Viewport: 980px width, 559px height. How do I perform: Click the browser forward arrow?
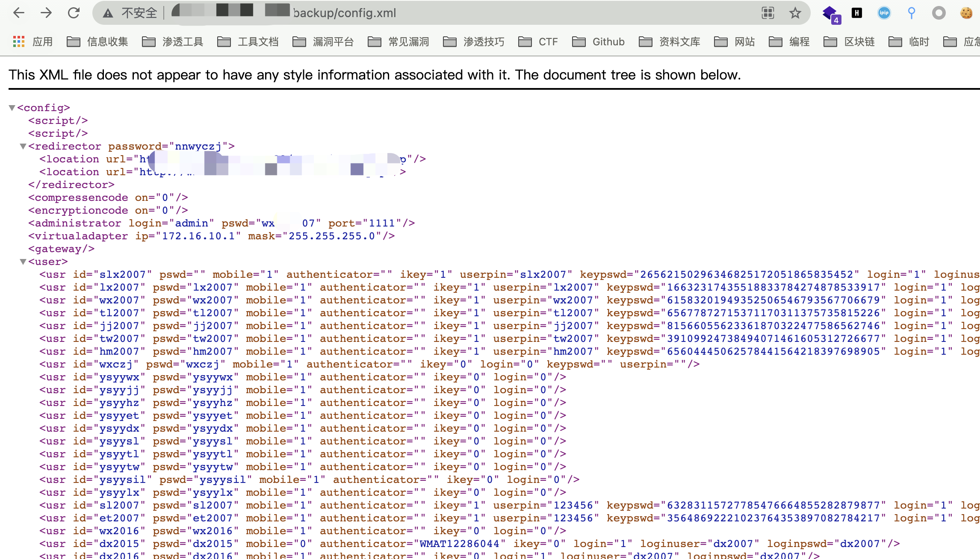point(46,13)
